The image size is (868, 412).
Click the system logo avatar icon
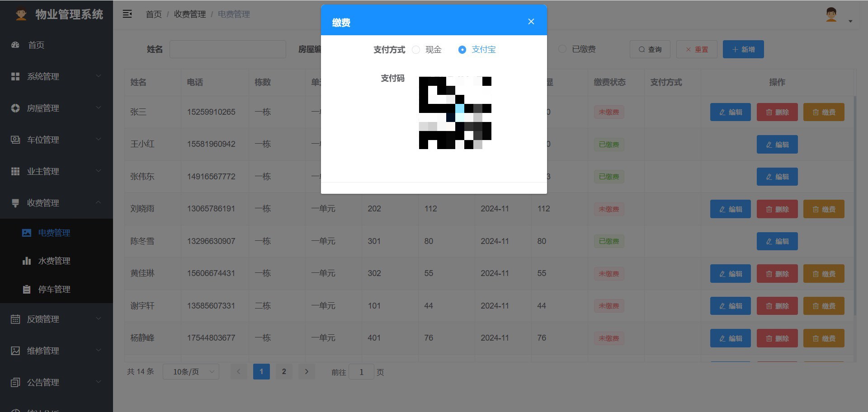(21, 14)
